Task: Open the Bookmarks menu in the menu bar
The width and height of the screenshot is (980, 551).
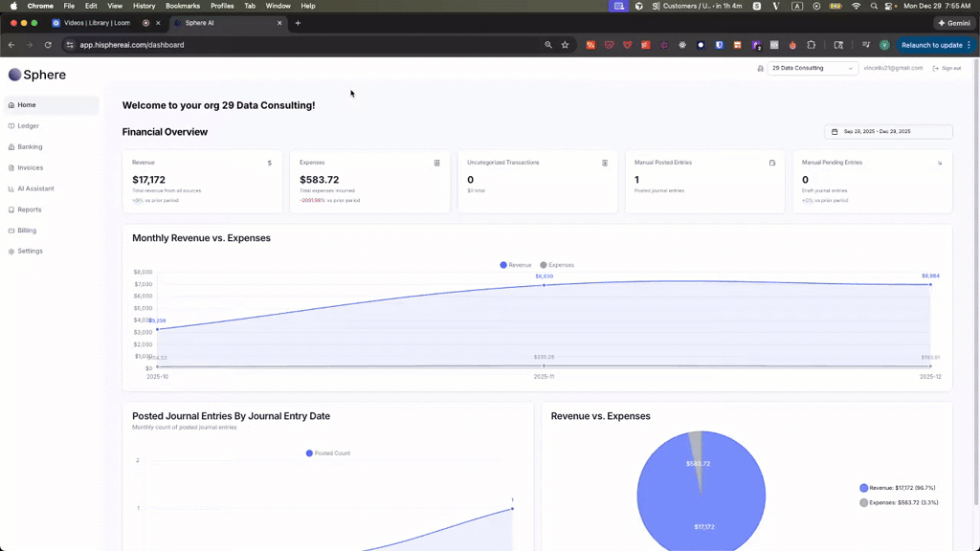Action: (183, 6)
